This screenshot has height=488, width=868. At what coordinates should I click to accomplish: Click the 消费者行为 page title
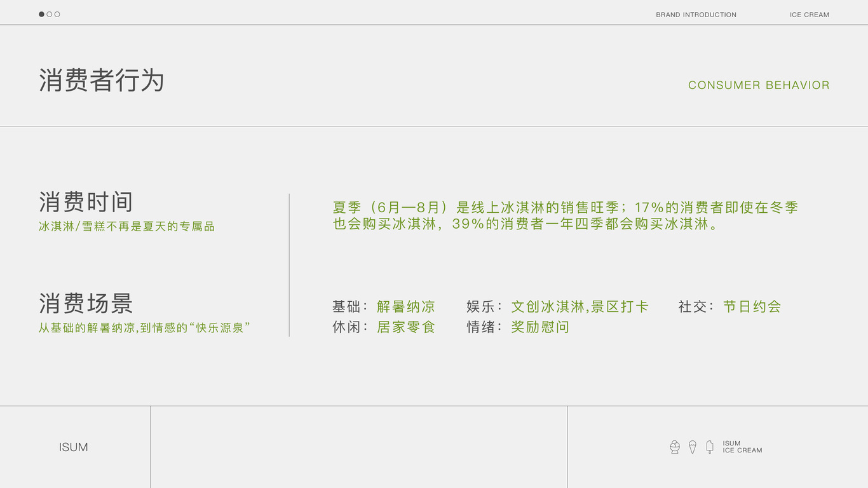(x=102, y=81)
